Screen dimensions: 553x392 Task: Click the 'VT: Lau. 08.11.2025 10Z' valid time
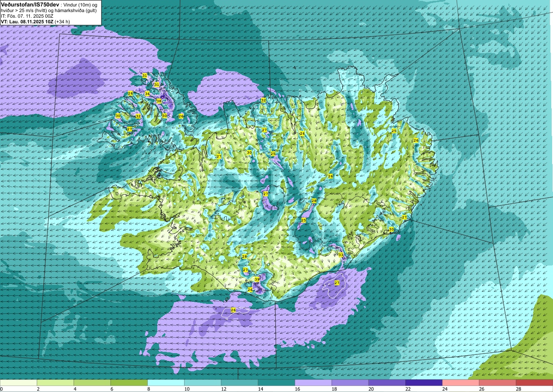[x=27, y=21]
